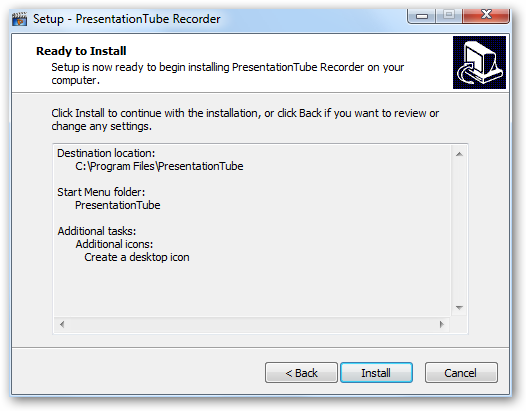The height and width of the screenshot is (411, 526).
Task: Click the disabled maximize button
Action: pos(449,15)
